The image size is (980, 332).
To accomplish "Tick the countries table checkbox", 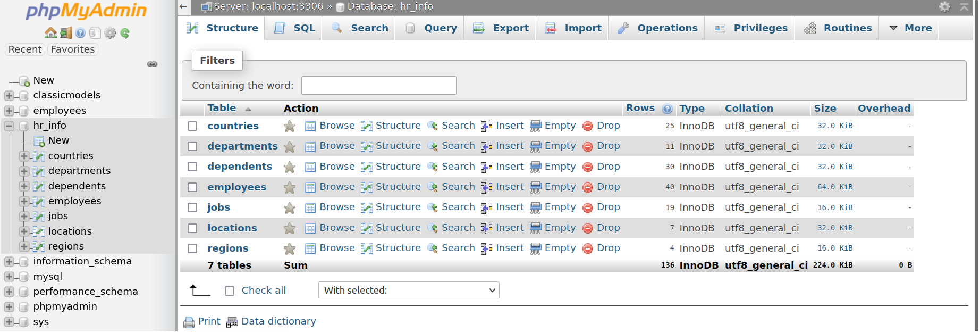I will click(x=192, y=126).
